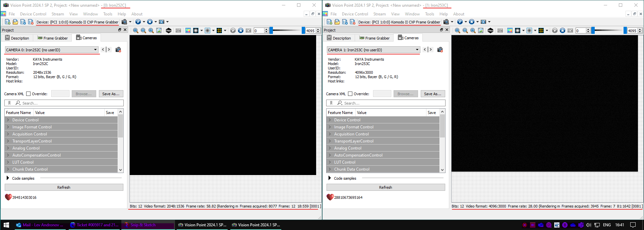Open the CAMERA 0: Iron252C dropdown
Screen dimensions: 644x230
point(52,50)
